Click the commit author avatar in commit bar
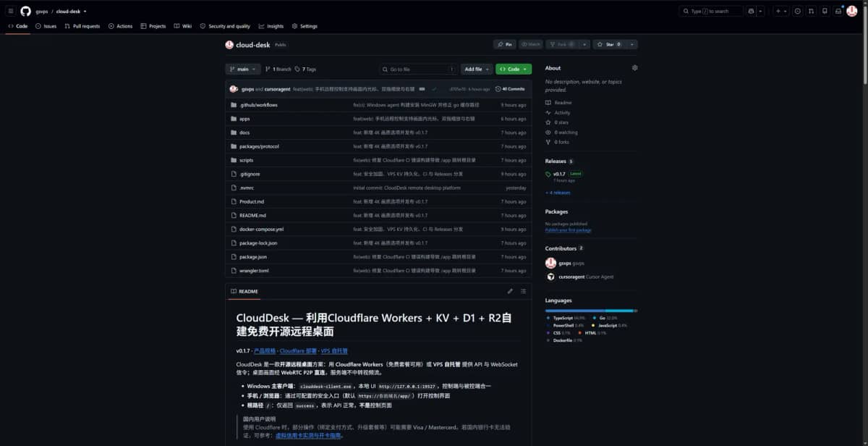Viewport: 868px width, 446px height. [234, 89]
